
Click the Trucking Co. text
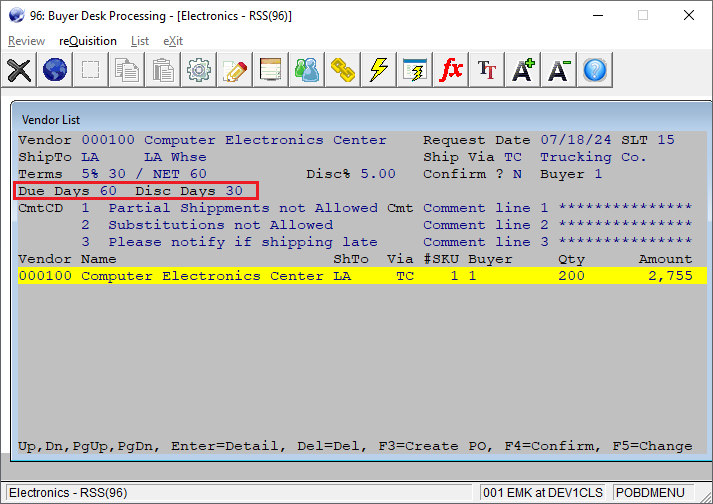(x=593, y=157)
